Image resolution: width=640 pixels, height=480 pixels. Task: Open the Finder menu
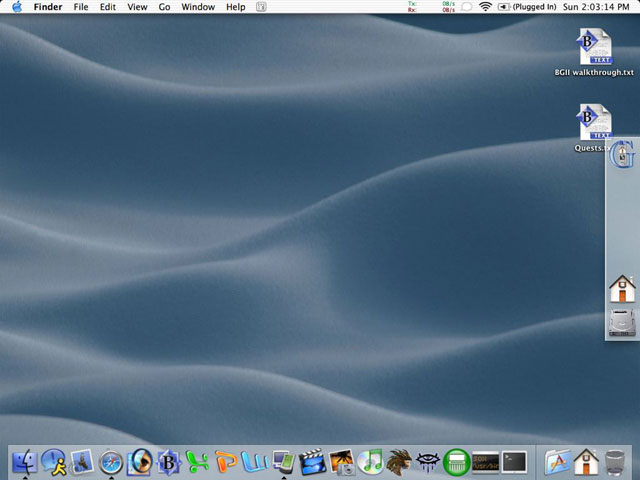(x=48, y=7)
